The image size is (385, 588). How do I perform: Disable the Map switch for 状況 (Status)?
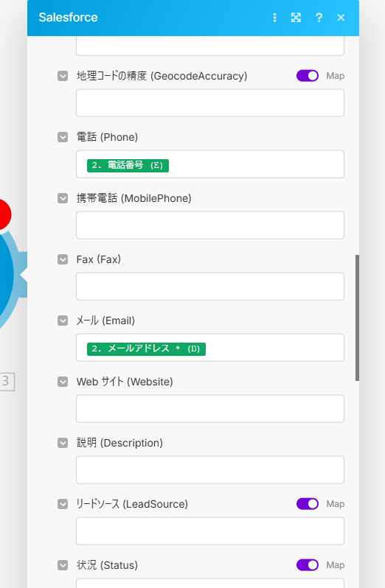308,565
